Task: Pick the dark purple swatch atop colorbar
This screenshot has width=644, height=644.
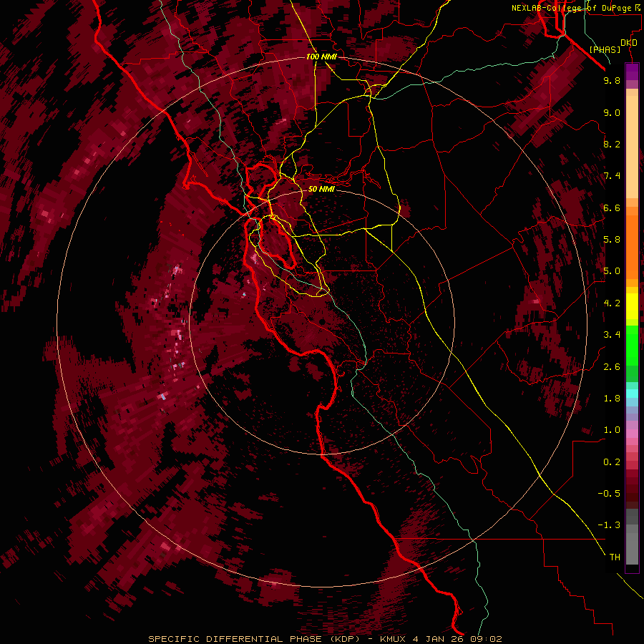Action: coord(632,69)
